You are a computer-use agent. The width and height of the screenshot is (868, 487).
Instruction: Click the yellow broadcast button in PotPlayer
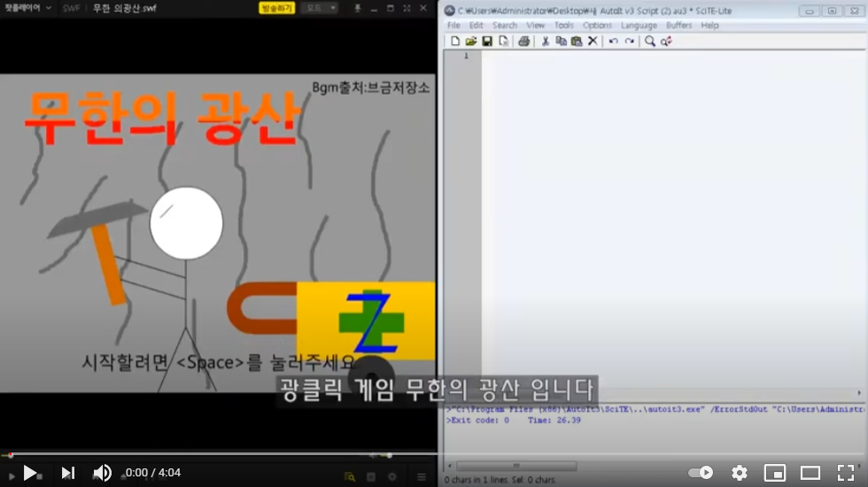276,8
